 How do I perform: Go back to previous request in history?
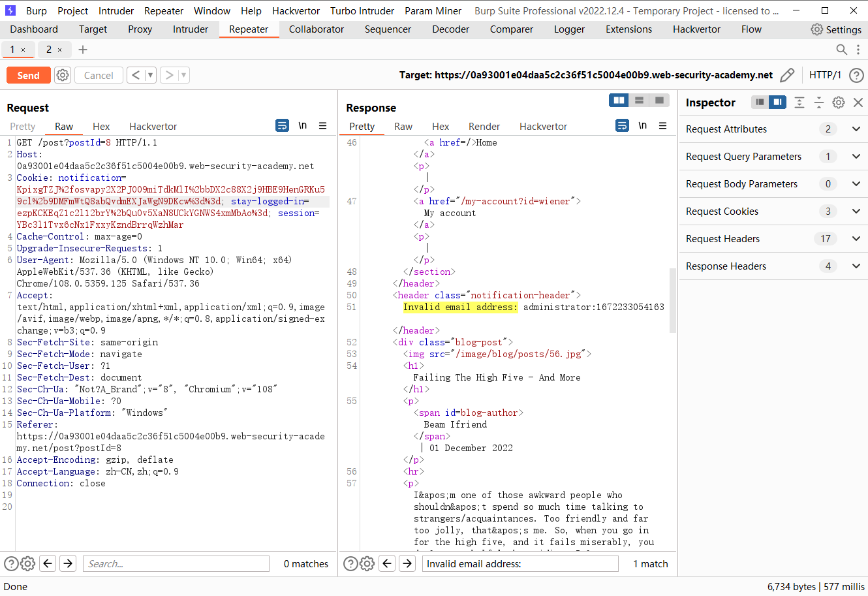pos(135,75)
